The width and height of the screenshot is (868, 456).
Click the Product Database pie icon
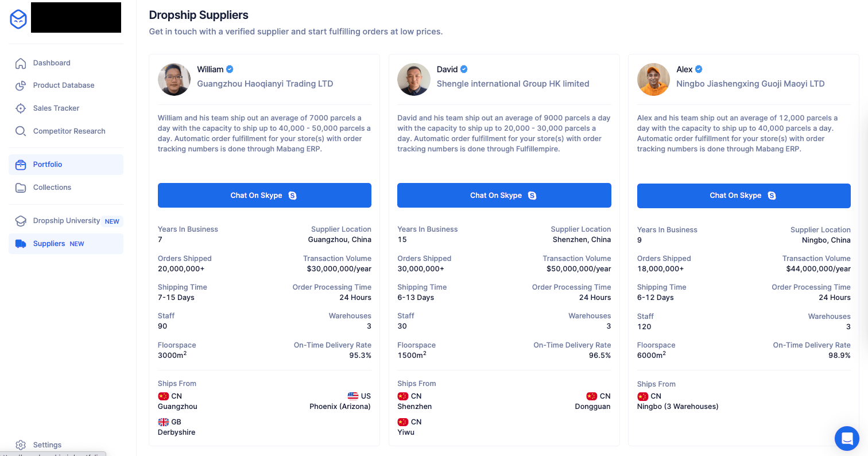[21, 85]
